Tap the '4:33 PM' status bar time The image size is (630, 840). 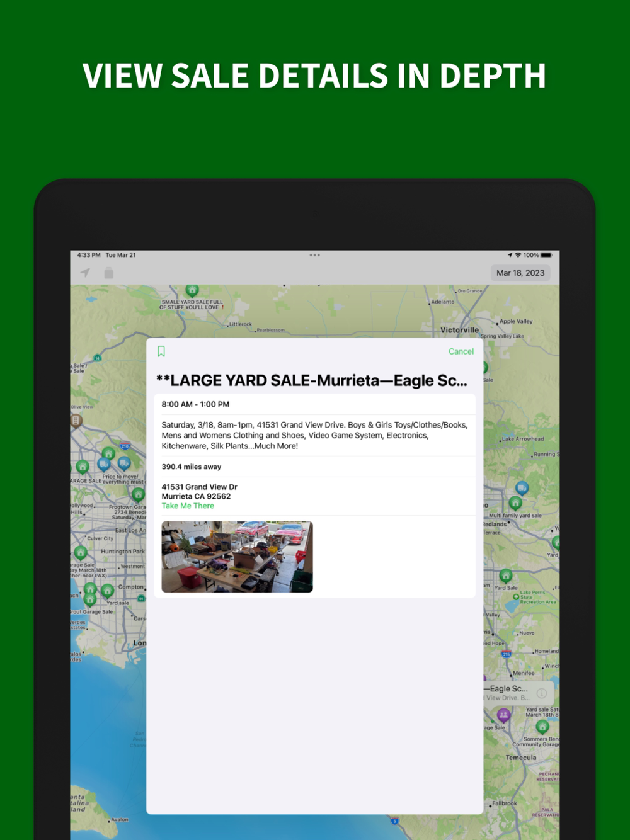coord(89,255)
